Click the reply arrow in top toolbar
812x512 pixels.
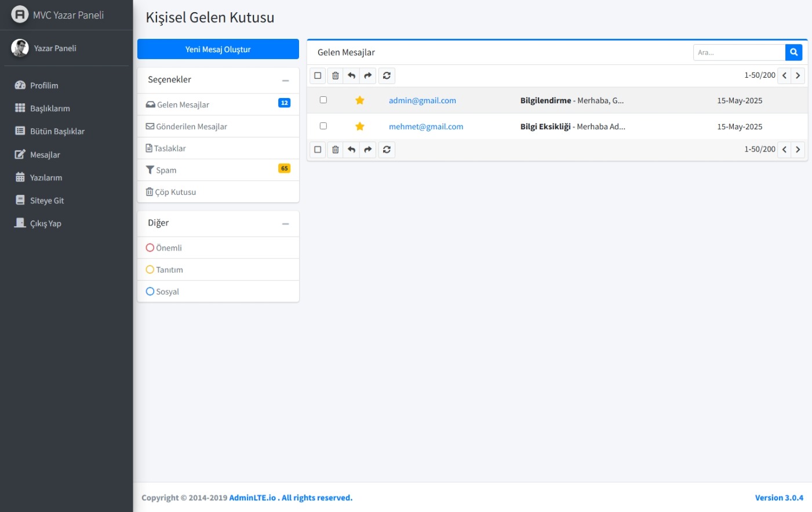coord(351,76)
